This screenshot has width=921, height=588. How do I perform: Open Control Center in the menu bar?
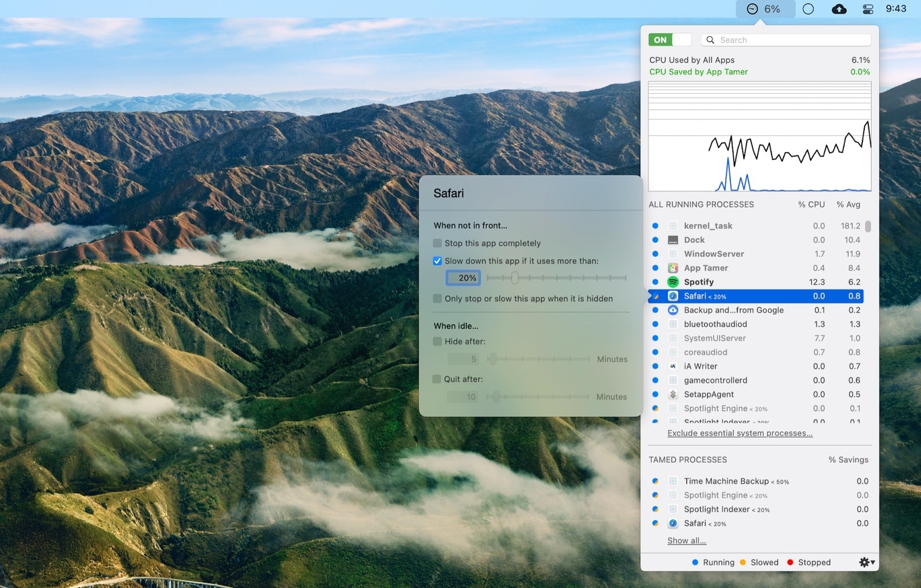pos(868,9)
